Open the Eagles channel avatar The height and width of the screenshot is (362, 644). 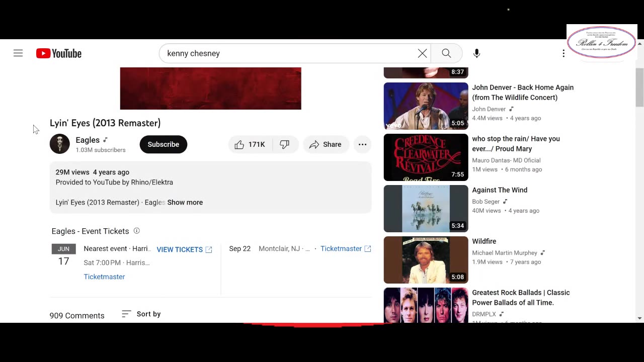(x=59, y=144)
